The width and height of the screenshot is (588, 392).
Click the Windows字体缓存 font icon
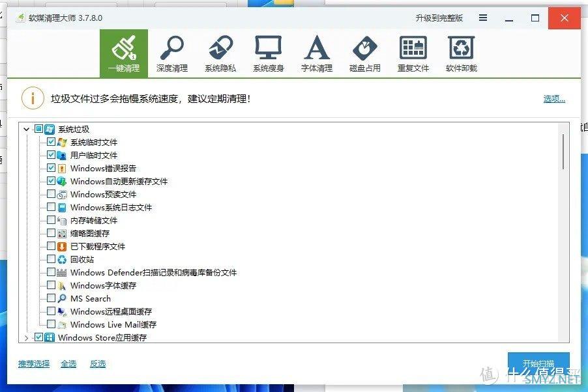coord(62,286)
